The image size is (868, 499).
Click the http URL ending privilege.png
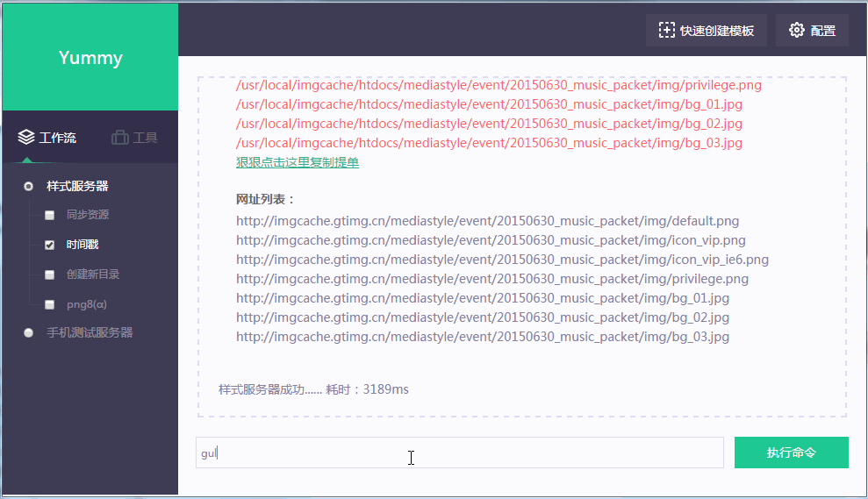pos(492,280)
